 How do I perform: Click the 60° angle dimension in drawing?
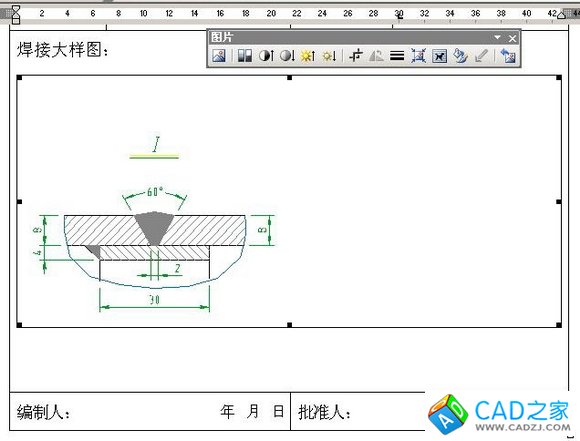(x=155, y=192)
